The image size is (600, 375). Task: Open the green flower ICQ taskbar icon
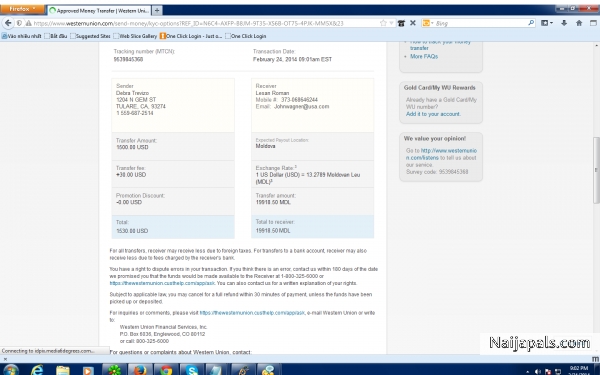114,370
